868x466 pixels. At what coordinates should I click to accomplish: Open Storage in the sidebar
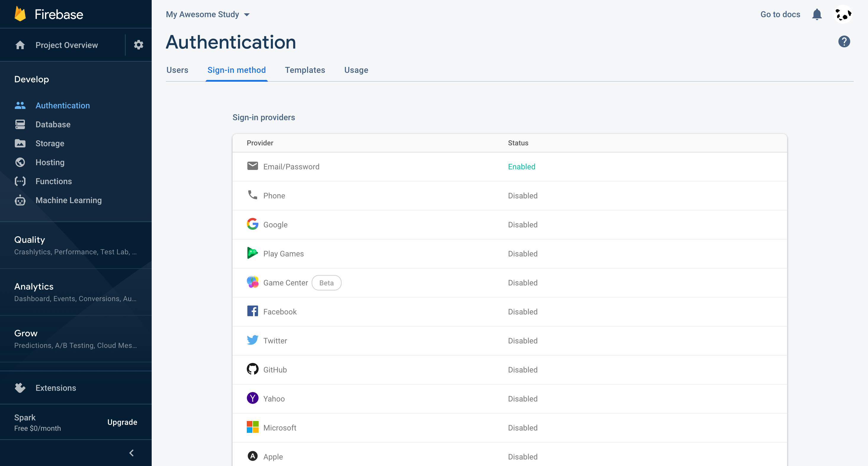pos(50,143)
